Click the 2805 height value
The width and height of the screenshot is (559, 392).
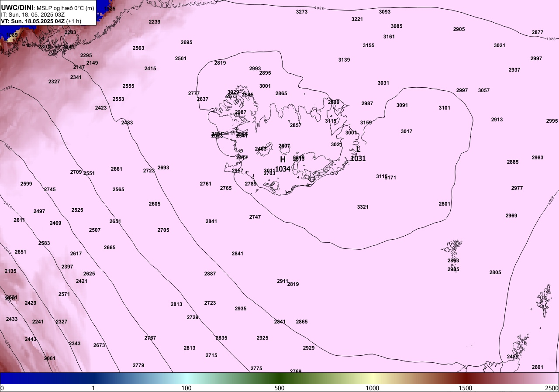tap(495, 272)
